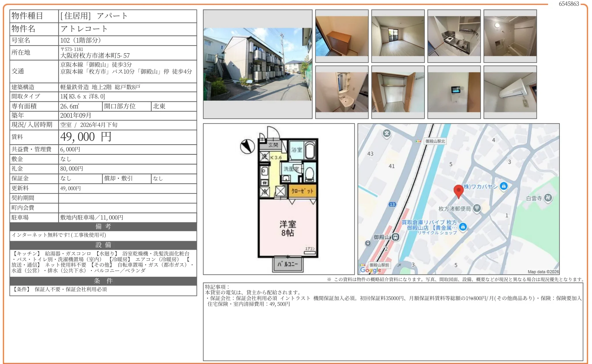Click the route 13 road badge
592x364 pixels.
tap(392, 204)
